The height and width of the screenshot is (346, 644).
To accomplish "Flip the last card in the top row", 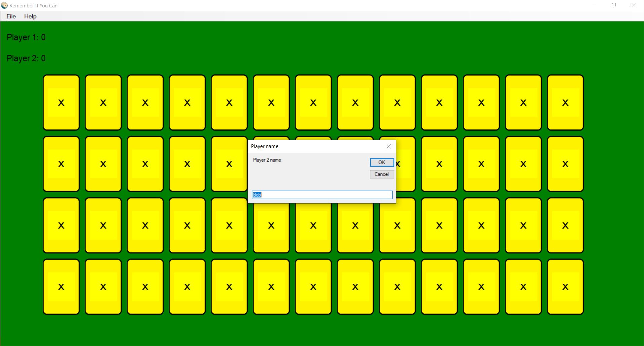I will pyautogui.click(x=565, y=103).
